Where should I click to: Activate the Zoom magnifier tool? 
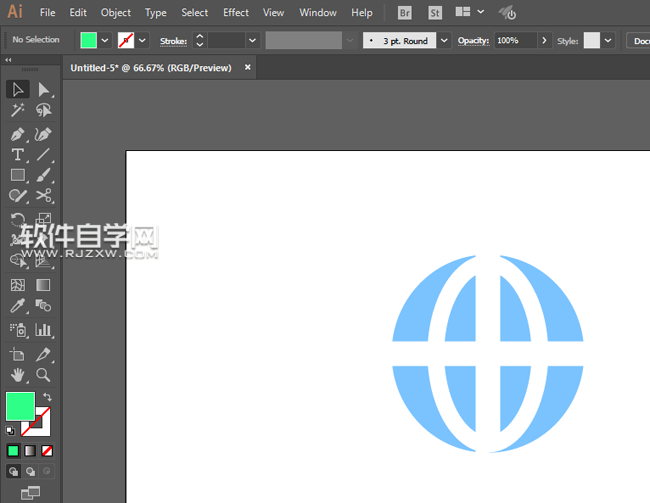tap(44, 375)
